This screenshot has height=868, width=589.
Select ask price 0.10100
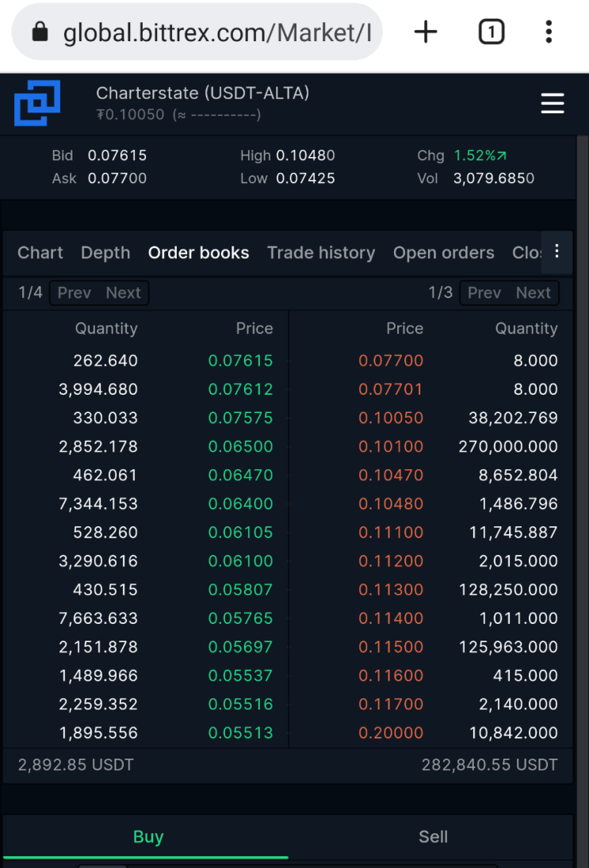point(391,447)
